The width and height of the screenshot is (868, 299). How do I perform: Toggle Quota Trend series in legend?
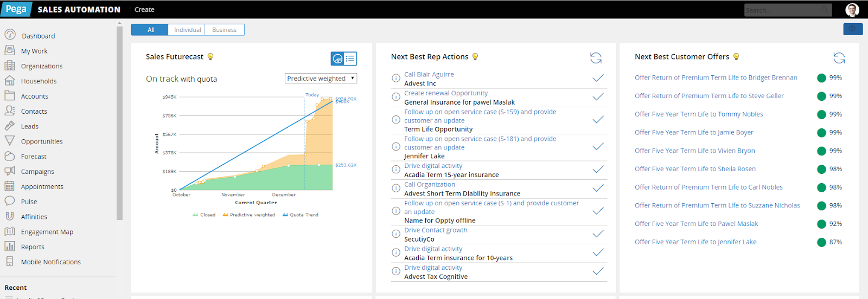[x=300, y=215]
